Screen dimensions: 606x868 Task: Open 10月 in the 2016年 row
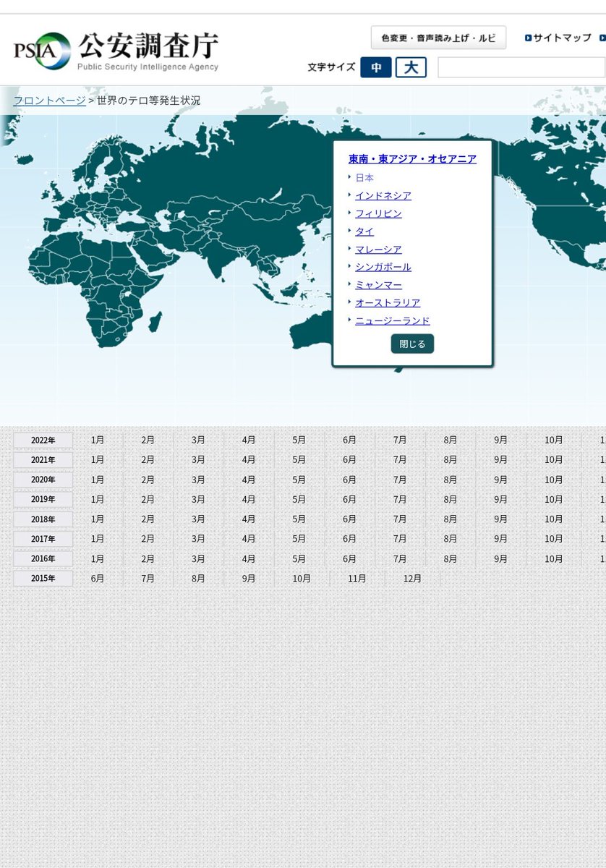[x=554, y=558]
